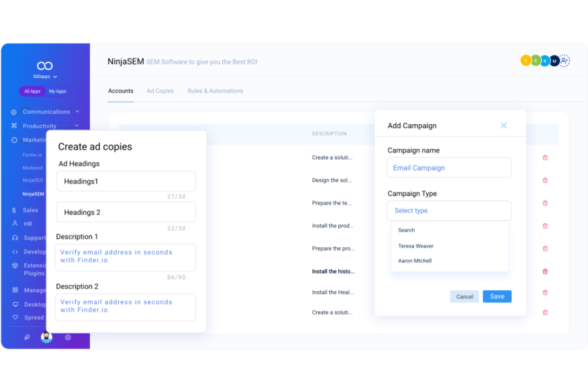Viewport: 588px width, 392px height.
Task: Open the 500apps workspace dropdown
Action: [45, 77]
